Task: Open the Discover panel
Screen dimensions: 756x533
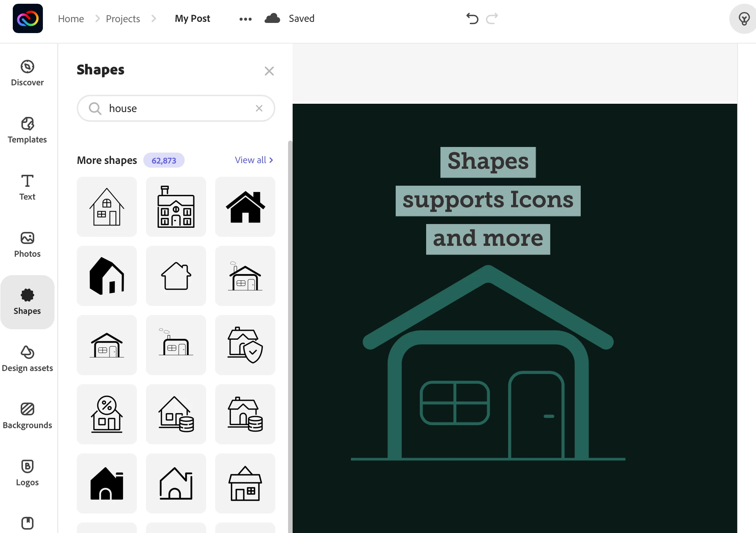Action: tap(27, 73)
